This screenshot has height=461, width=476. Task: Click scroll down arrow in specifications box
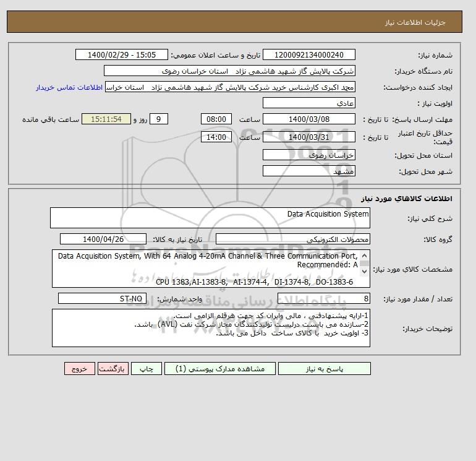coord(364,272)
